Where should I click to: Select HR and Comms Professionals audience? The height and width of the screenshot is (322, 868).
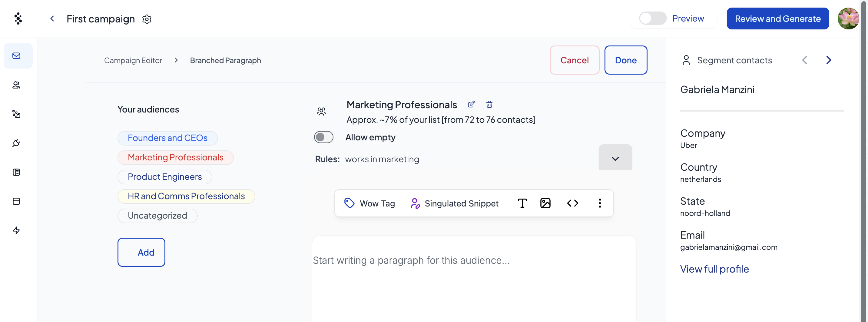(x=186, y=196)
